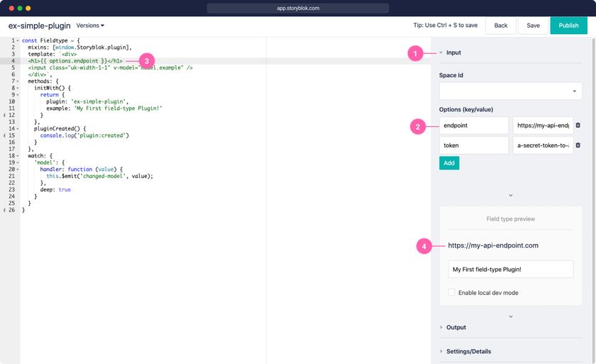Click chevron below Field type preview
This screenshot has width=596, height=364.
[510, 316]
